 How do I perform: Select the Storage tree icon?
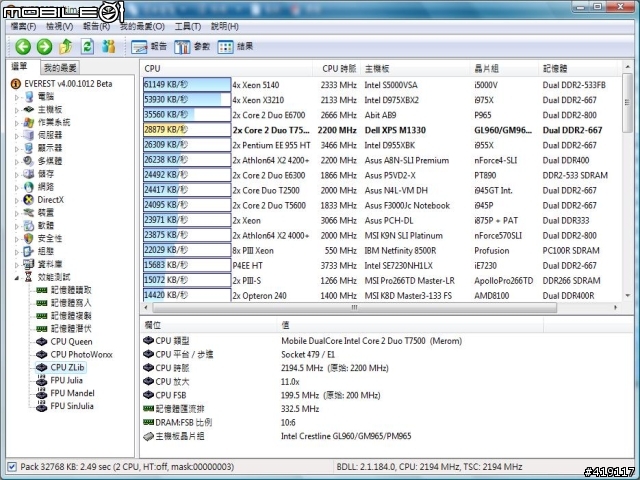point(29,174)
